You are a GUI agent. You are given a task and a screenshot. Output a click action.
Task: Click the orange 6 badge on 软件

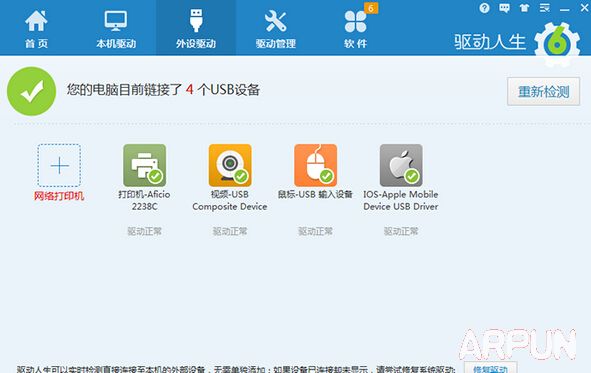coord(371,8)
